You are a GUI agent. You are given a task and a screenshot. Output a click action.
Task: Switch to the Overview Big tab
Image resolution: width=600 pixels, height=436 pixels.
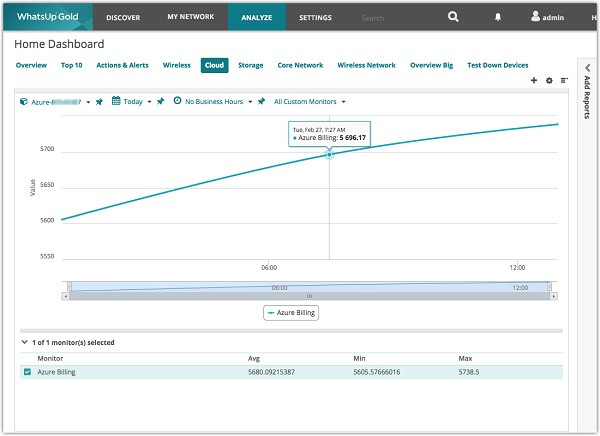[x=432, y=65]
